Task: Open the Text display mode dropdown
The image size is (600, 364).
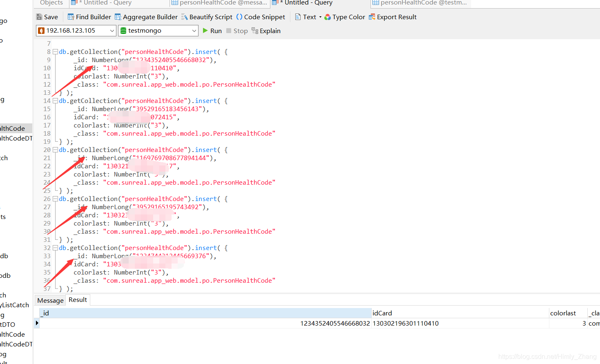Action: click(308, 17)
